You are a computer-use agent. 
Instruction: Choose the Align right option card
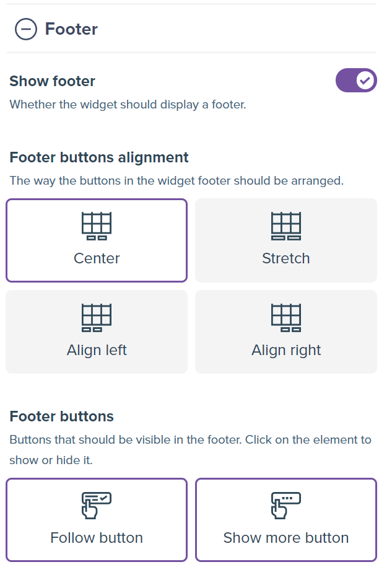pos(286,332)
